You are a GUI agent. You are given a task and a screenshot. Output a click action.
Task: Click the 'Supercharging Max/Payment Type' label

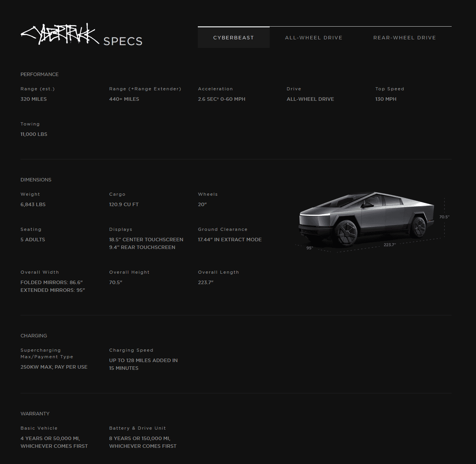click(x=47, y=353)
